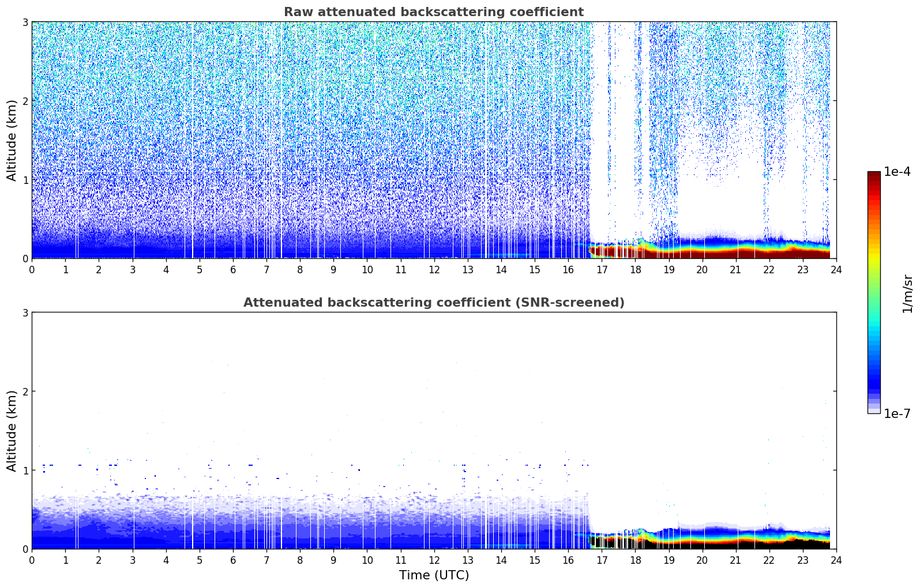Viewport: 920px width, 588px height.
Task: Click hour 0 tick label on top plot
Action: [32, 269]
